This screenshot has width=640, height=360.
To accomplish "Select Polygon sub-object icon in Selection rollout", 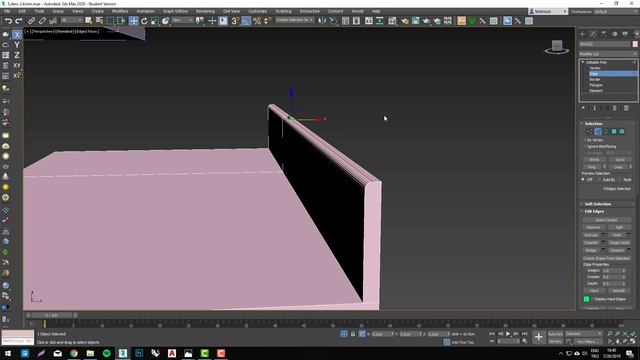I will (x=614, y=131).
